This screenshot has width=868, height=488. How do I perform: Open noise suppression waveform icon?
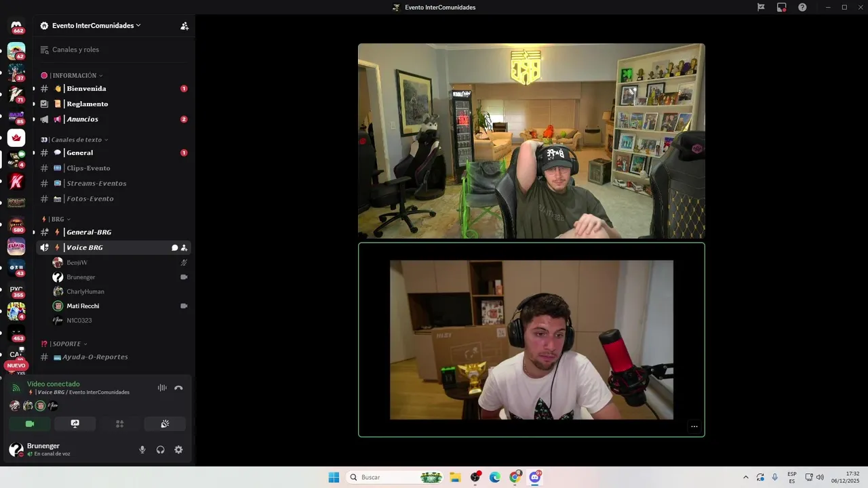(162, 388)
